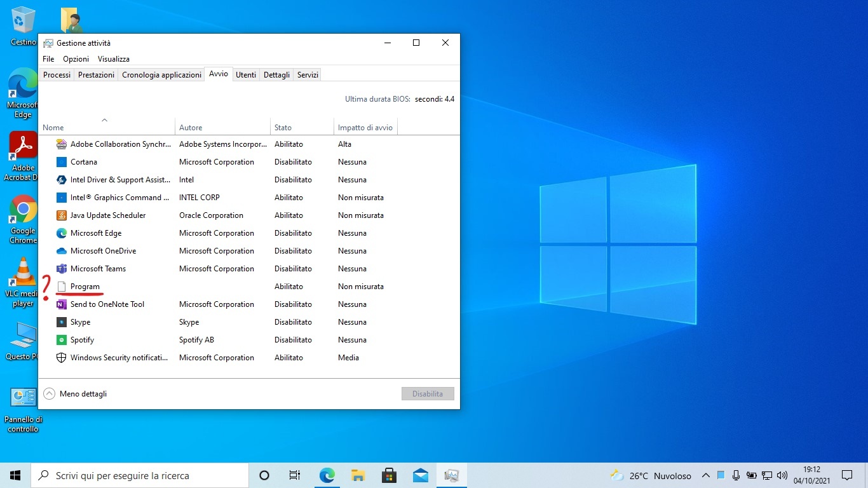Click the Spotify icon in startup list
868x488 pixels.
click(x=62, y=340)
